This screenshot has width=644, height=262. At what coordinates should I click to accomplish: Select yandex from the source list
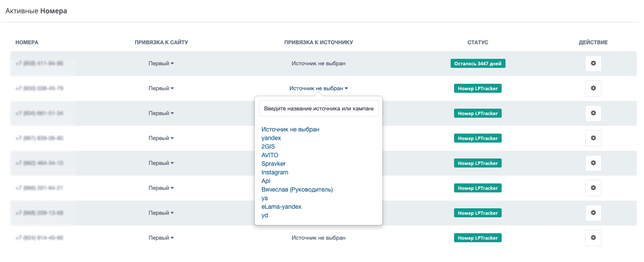click(271, 138)
